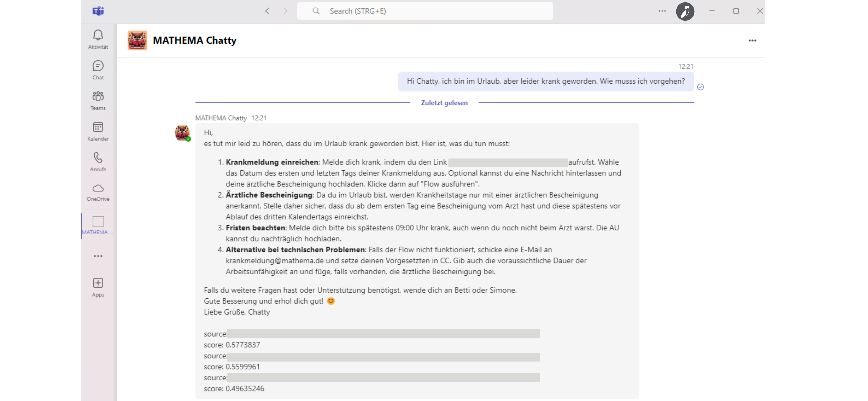
Task: Click the first redacted source link
Action: pyautogui.click(x=383, y=334)
